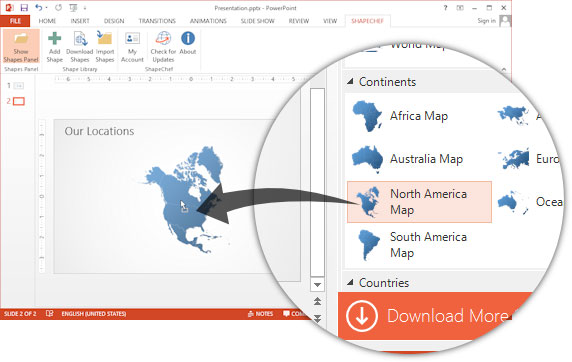Viewport: 572px width, 362px height.
Task: Collapse the Countries category
Action: (x=350, y=282)
